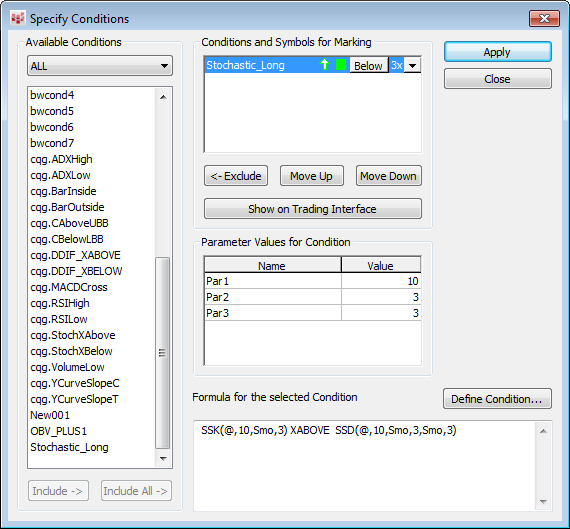Exclude the selected Stochastic_Long condition
Screen dimensions: 570x529
tap(236, 176)
